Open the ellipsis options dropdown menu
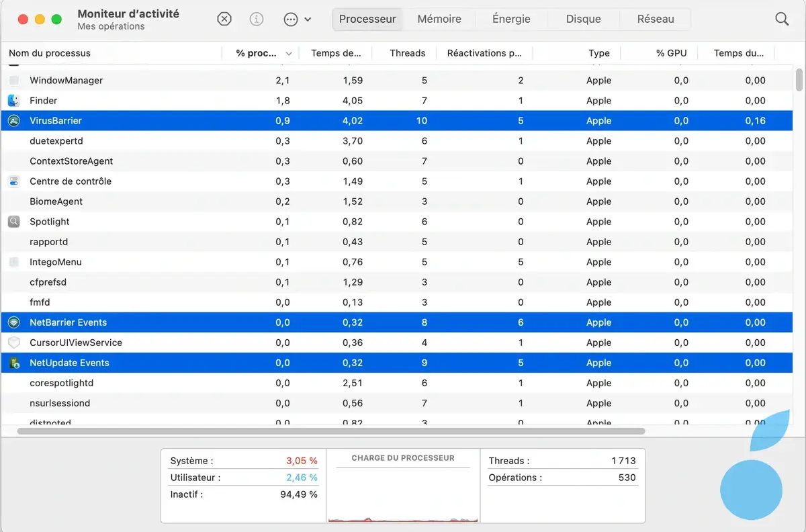The height and width of the screenshot is (532, 806). point(297,19)
